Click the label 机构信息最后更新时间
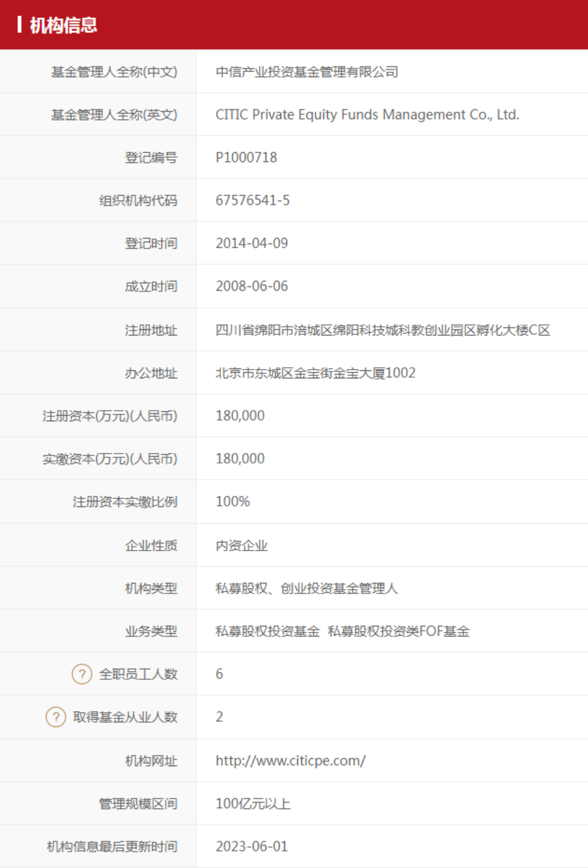Screen dimensions: 588x868 pos(112,847)
